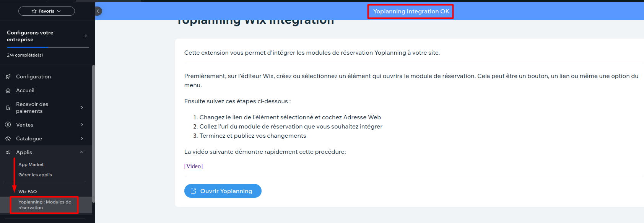The width and height of the screenshot is (644, 223).
Task: Open App Market menu item
Action: 31,165
